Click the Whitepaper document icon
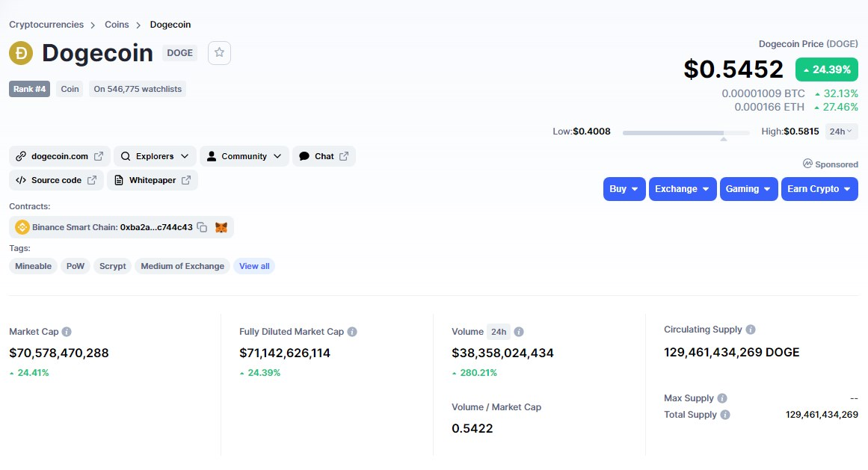The width and height of the screenshot is (868, 470). click(x=118, y=180)
